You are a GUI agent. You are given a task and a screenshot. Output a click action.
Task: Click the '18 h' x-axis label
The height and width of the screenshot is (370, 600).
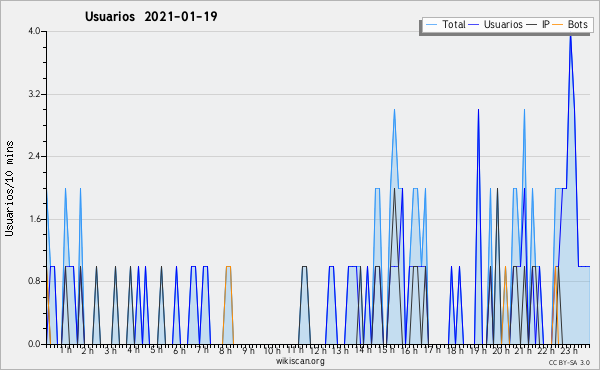[455, 350]
